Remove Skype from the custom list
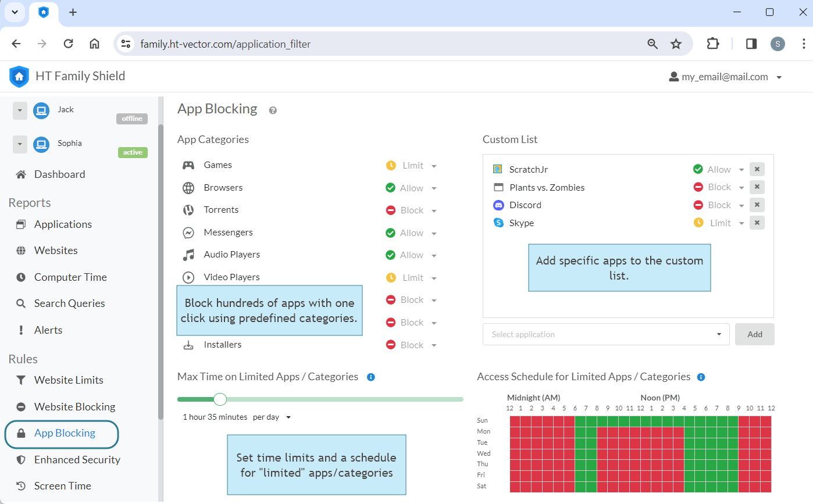 pyautogui.click(x=757, y=223)
